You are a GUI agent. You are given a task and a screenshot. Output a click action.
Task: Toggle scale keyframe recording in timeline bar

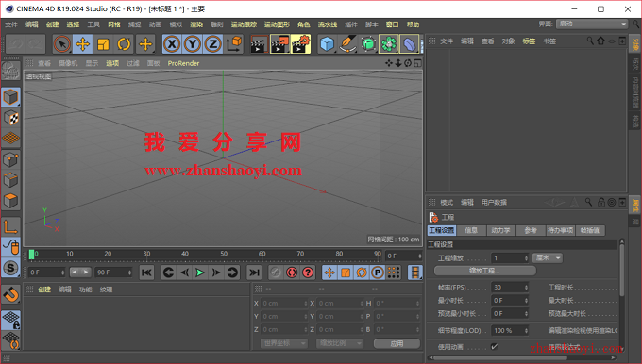click(x=346, y=273)
